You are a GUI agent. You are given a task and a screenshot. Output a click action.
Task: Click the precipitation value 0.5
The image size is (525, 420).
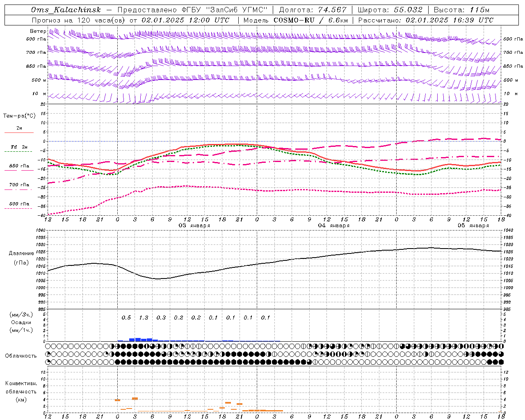click(x=126, y=318)
